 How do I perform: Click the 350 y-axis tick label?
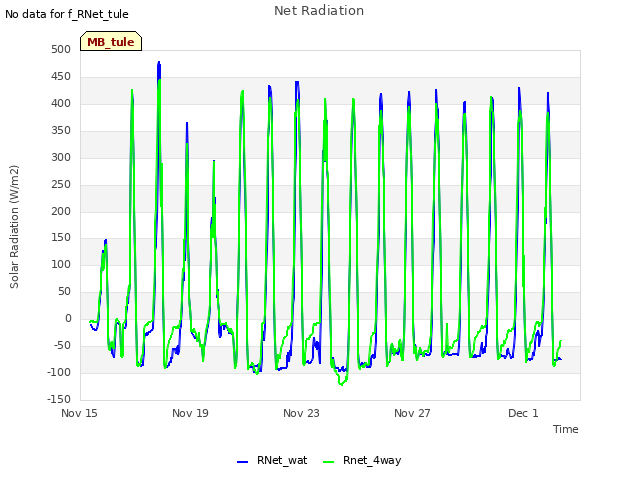[61, 130]
